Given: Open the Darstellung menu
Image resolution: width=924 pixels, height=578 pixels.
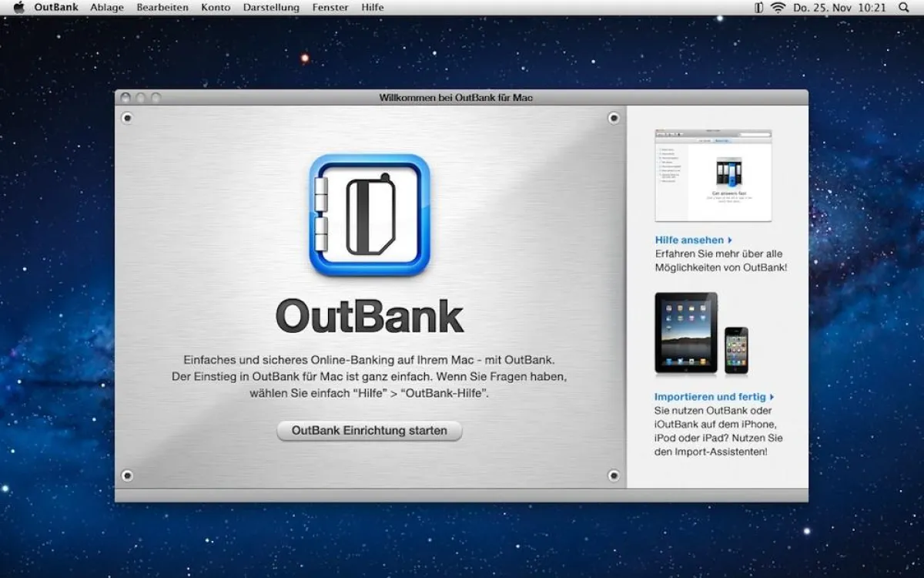Looking at the screenshot, I should click(x=270, y=7).
